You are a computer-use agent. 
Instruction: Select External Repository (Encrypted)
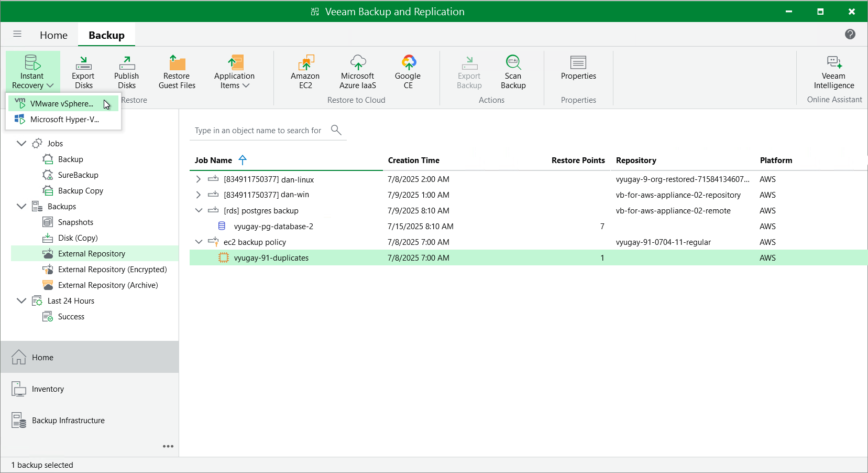(x=112, y=269)
